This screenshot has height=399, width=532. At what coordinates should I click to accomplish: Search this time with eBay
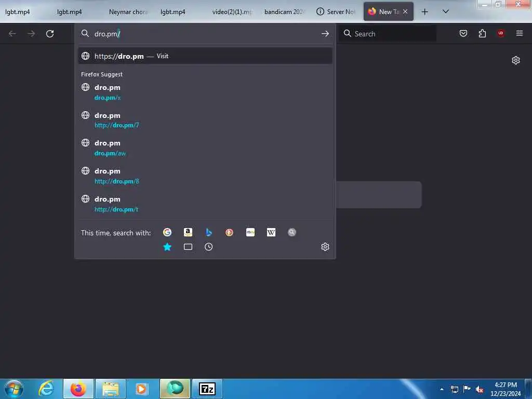pyautogui.click(x=250, y=232)
